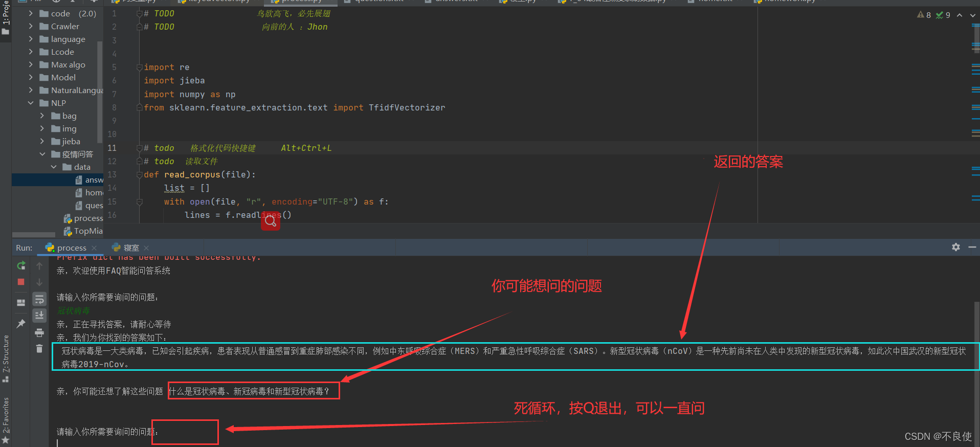Open the TopMia Python file in tree
This screenshot has height=447, width=980.
pos(83,231)
